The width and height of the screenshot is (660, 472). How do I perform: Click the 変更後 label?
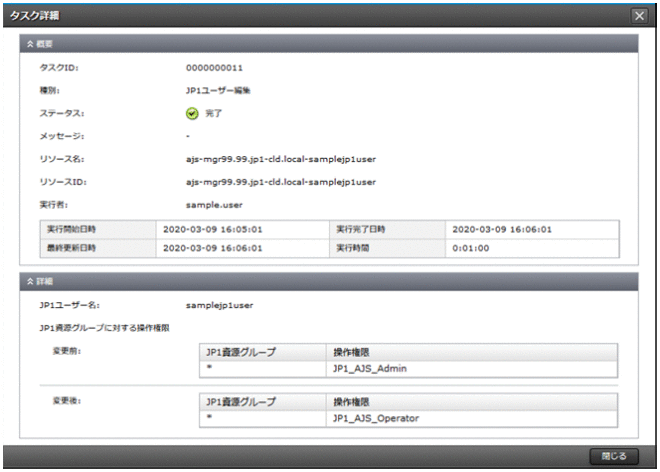pos(67,401)
